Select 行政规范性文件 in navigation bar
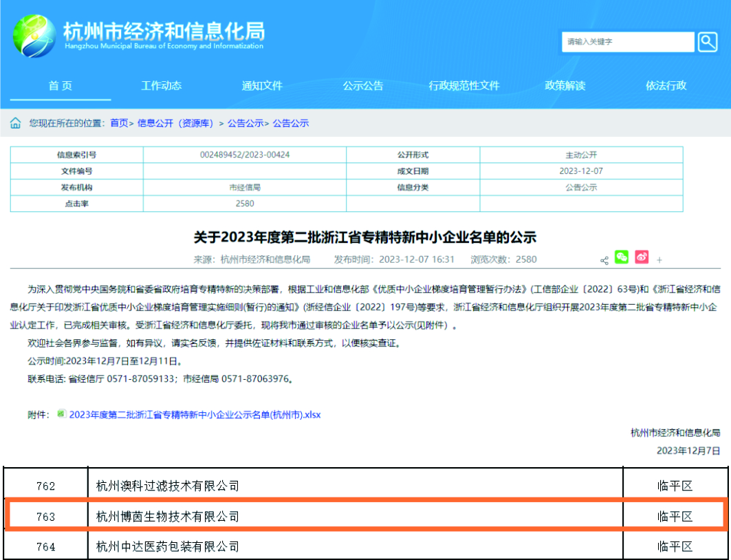 click(464, 86)
